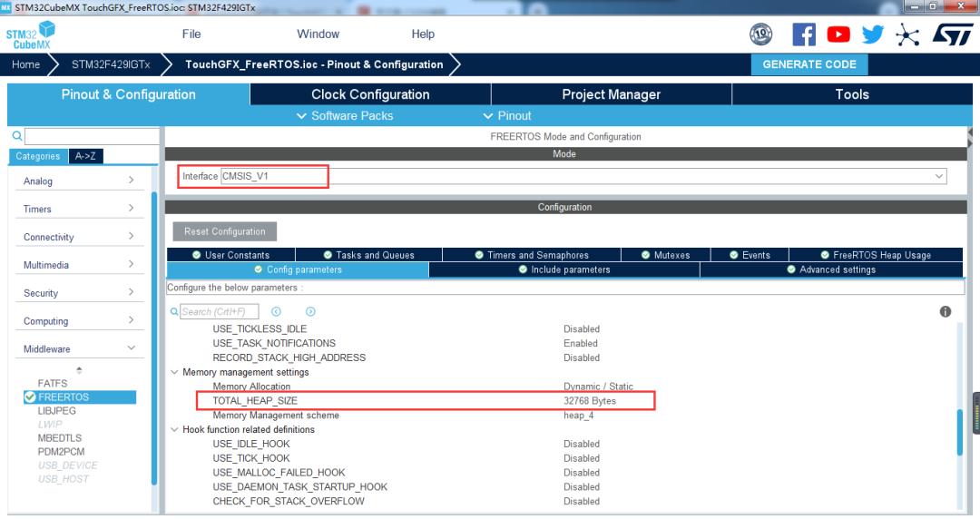
Task: Click Memory Management scheme heap_4 value
Action: point(578,416)
